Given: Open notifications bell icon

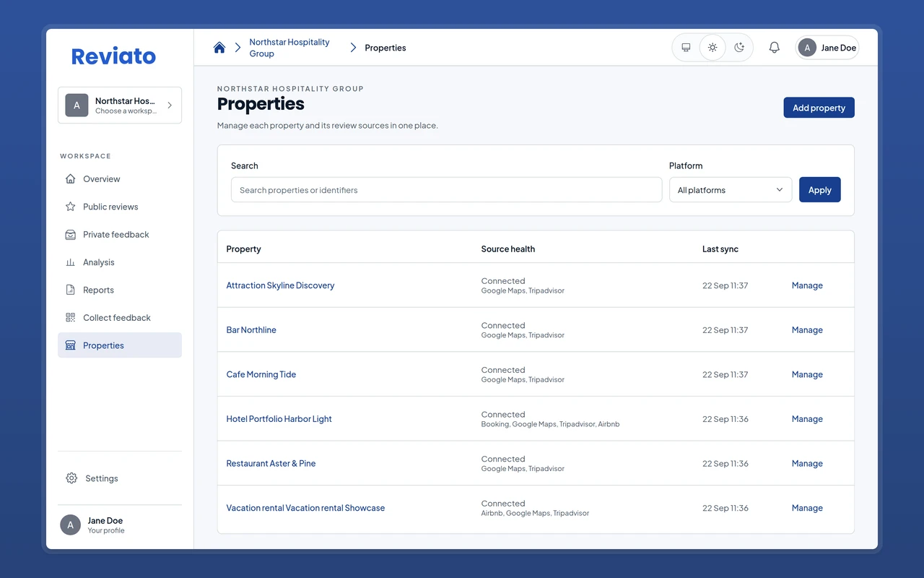Looking at the screenshot, I should click(x=774, y=48).
